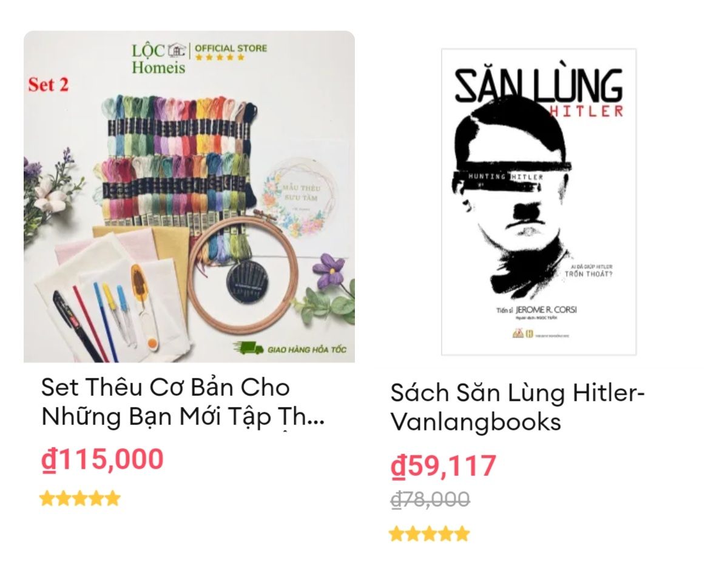The height and width of the screenshot is (565, 728).
Task: Select the ₫59,117 discounted price
Action: [443, 466]
